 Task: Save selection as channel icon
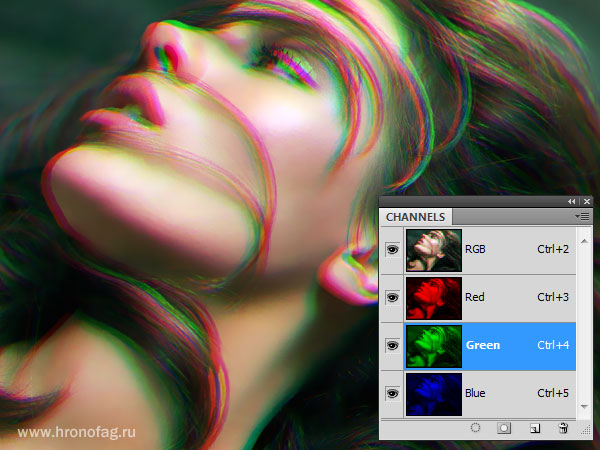(504, 427)
